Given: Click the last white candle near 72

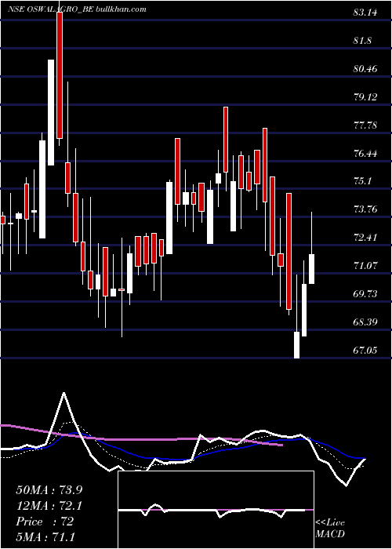Looking at the screenshot, I should 311,269.
